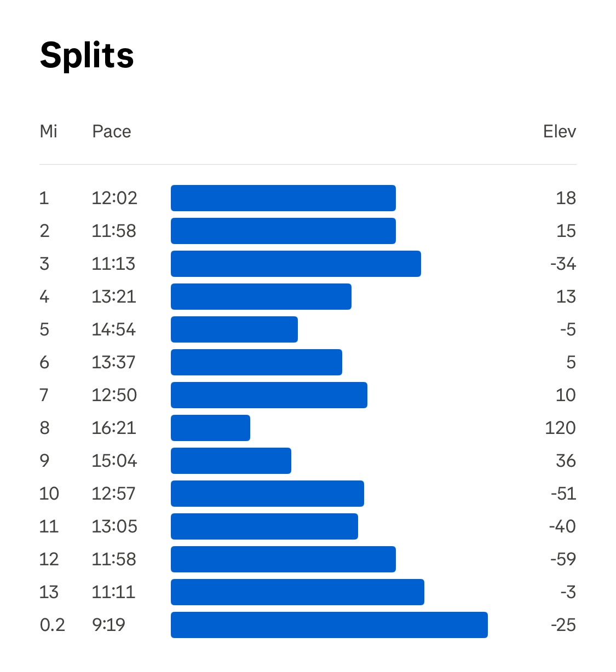Click the 11:11 pace value

[113, 592]
